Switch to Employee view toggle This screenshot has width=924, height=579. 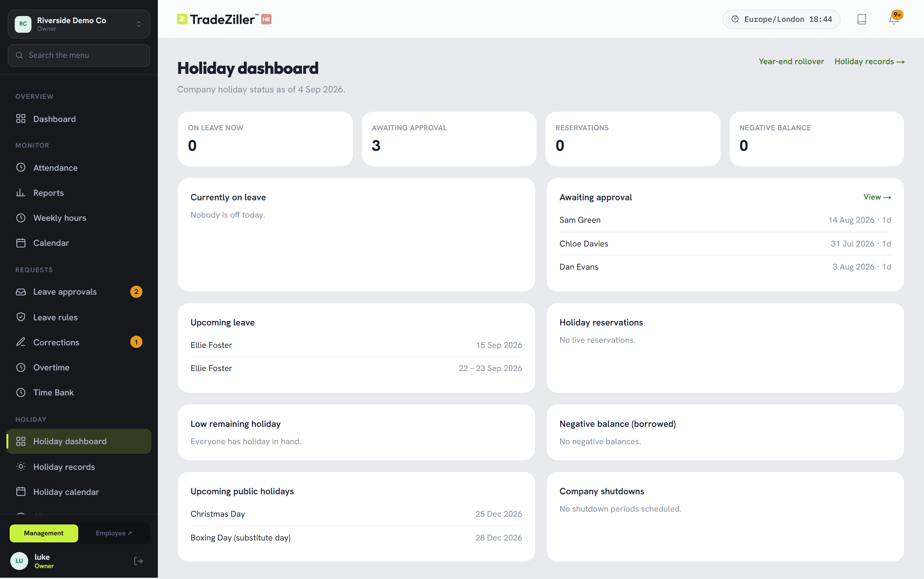114,533
